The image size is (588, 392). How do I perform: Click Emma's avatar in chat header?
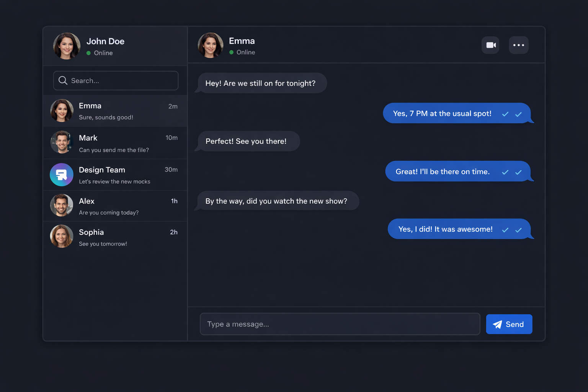[211, 45]
